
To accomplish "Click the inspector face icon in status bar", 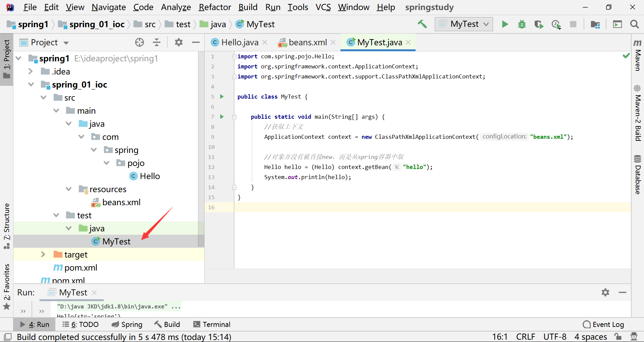I will tap(634, 337).
